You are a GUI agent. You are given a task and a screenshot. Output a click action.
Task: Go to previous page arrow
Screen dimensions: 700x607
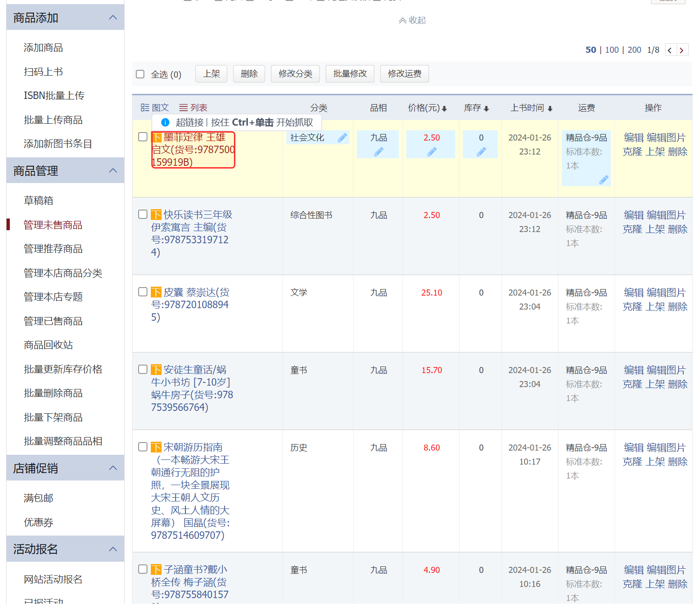click(670, 50)
